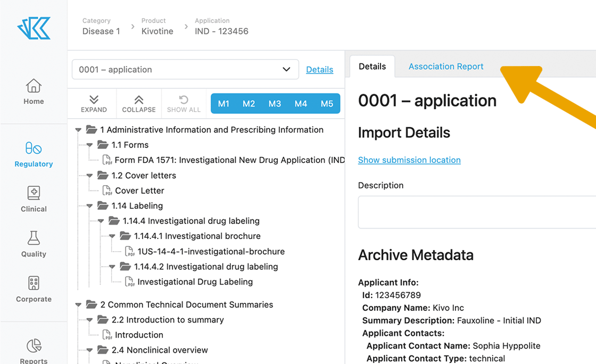The image size is (596, 364).
Task: Toggle the M3 module filter
Action: click(x=275, y=104)
